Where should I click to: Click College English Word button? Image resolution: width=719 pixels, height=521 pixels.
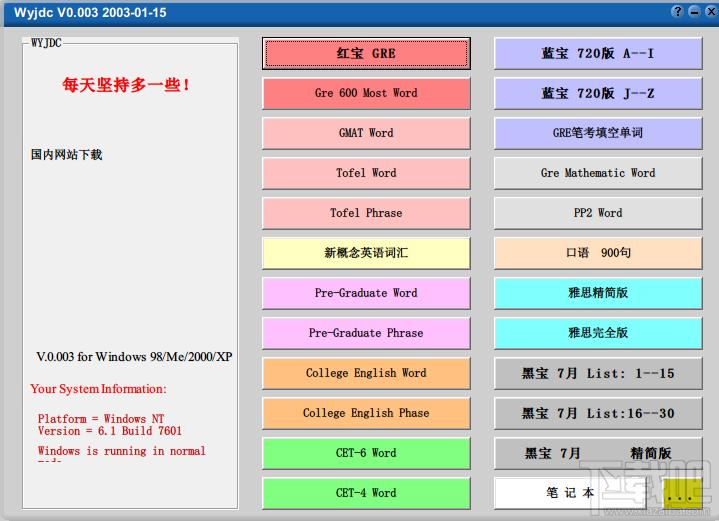(366, 373)
